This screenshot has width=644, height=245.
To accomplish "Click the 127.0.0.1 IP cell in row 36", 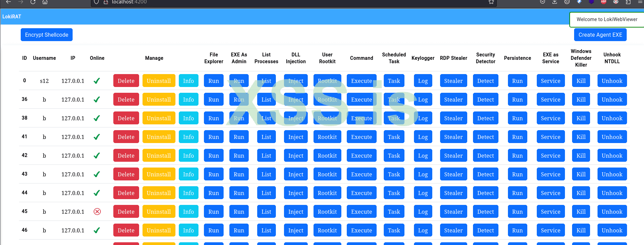I will (x=73, y=100).
